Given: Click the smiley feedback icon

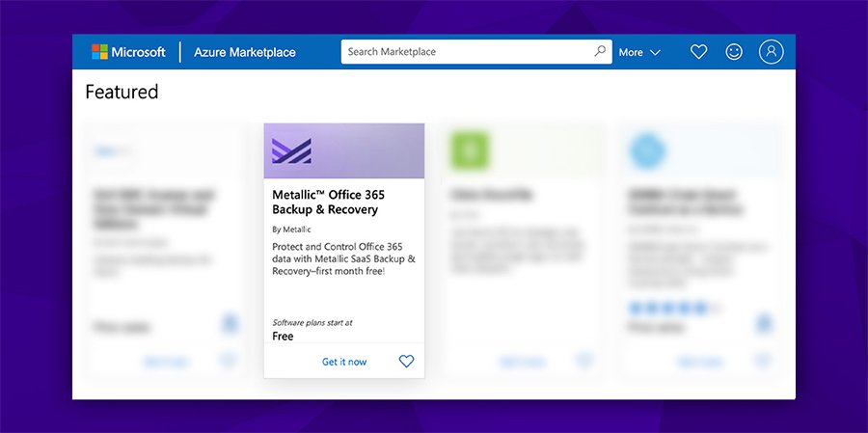Looking at the screenshot, I should tap(734, 52).
